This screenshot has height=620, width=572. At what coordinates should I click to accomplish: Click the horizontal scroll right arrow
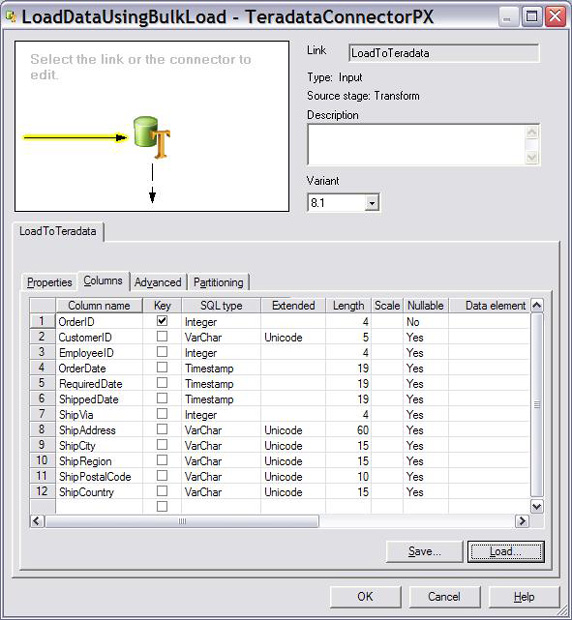point(522,521)
